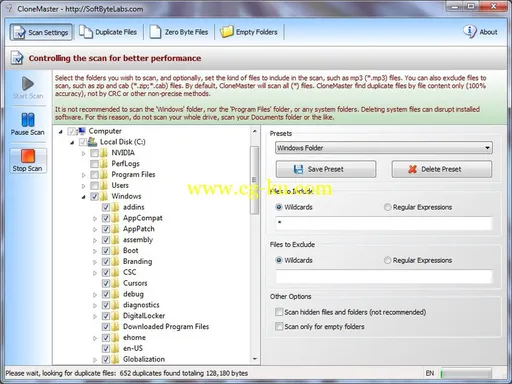512x384 pixels.
Task: Expand the Globalization folder node
Action: pos(95,360)
